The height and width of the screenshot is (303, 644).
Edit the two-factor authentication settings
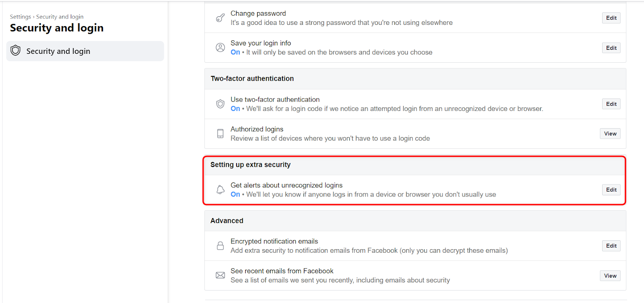[x=611, y=104]
